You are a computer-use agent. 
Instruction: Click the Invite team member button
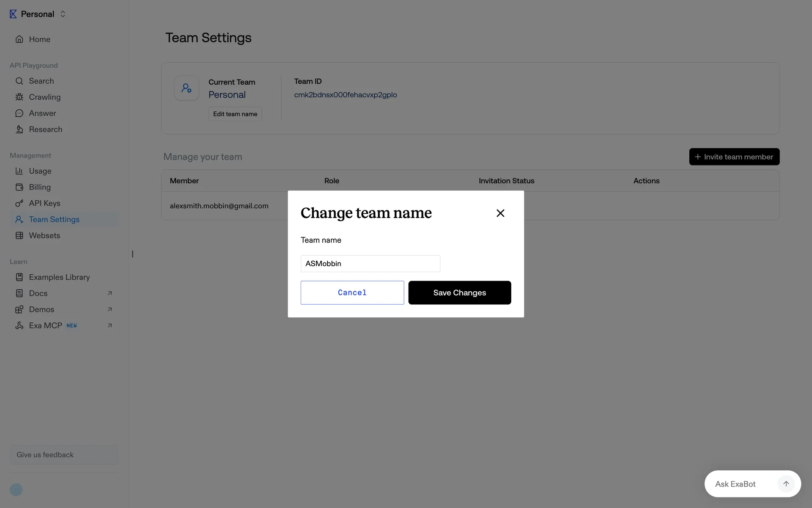[x=734, y=157]
